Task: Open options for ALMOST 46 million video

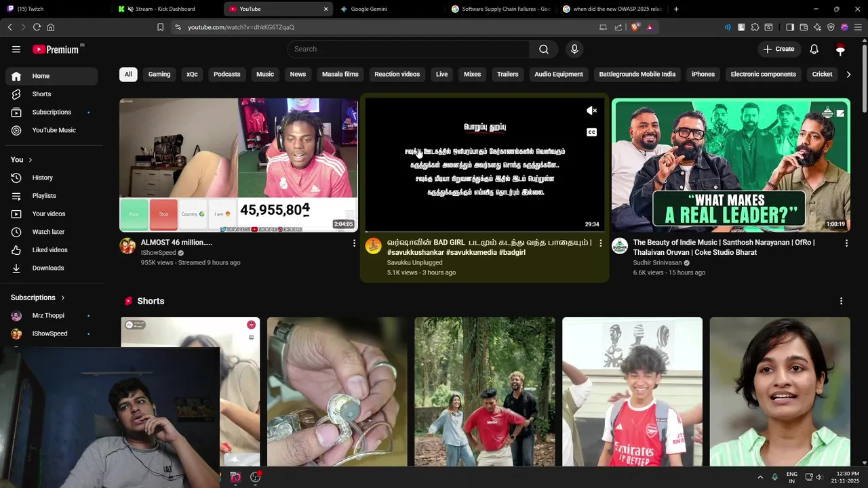Action: coord(353,243)
